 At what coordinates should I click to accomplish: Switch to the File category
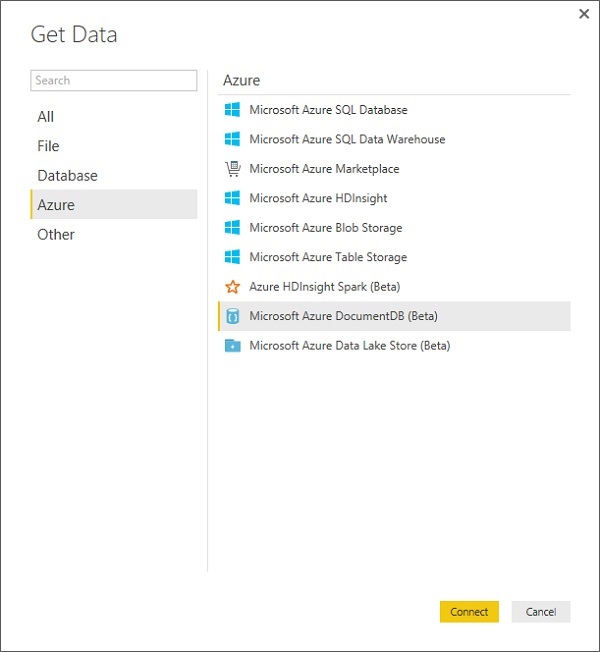[48, 146]
